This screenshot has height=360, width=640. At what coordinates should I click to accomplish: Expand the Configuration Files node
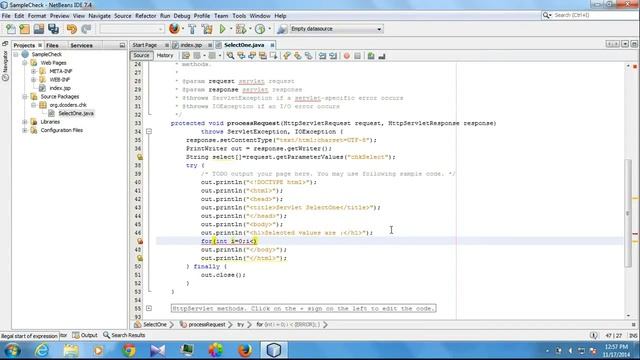(x=25, y=130)
